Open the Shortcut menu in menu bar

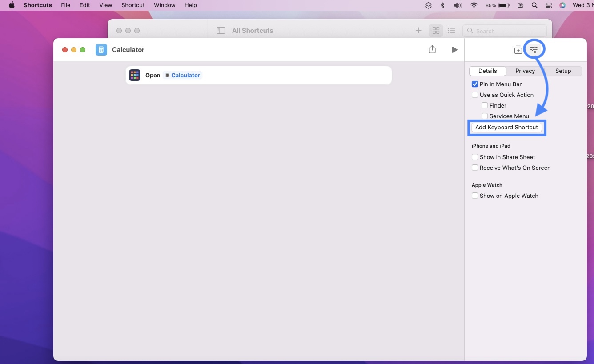click(133, 5)
